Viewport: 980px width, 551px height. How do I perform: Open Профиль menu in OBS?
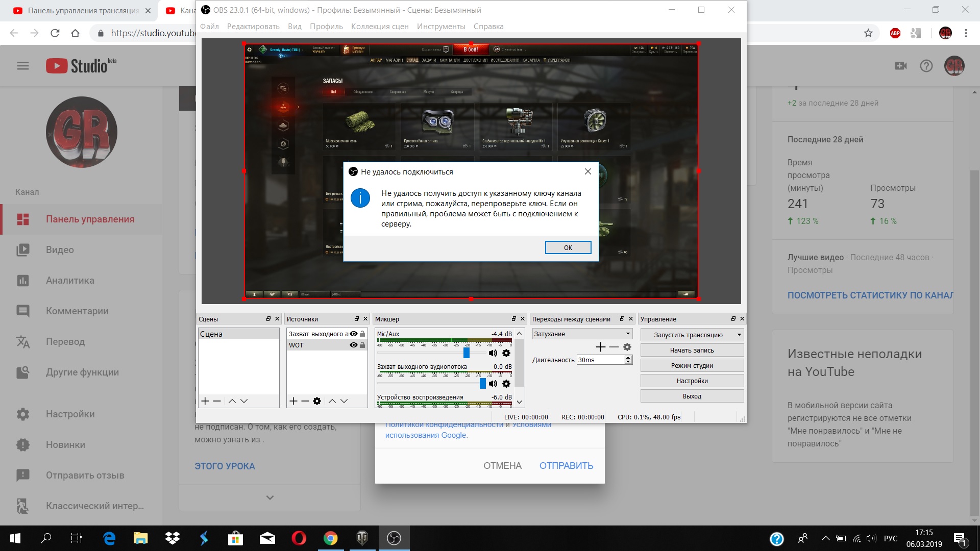[x=326, y=27]
